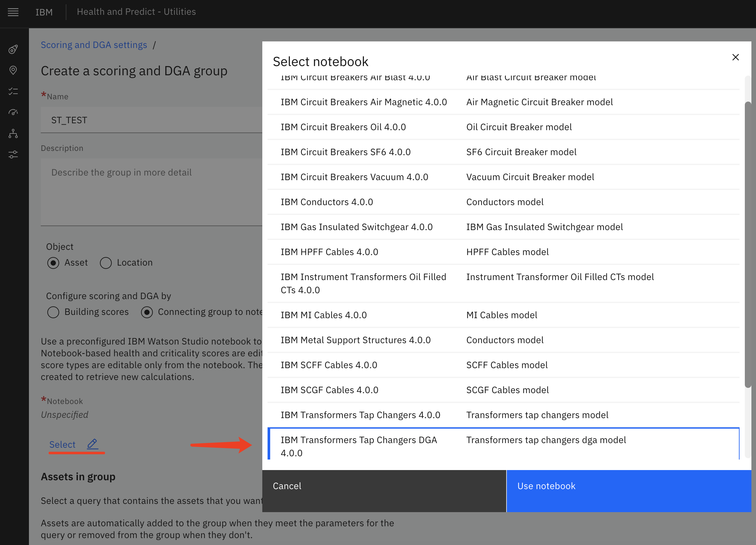756x545 pixels.
Task: Open the hamburger navigation menu
Action: coord(13,12)
